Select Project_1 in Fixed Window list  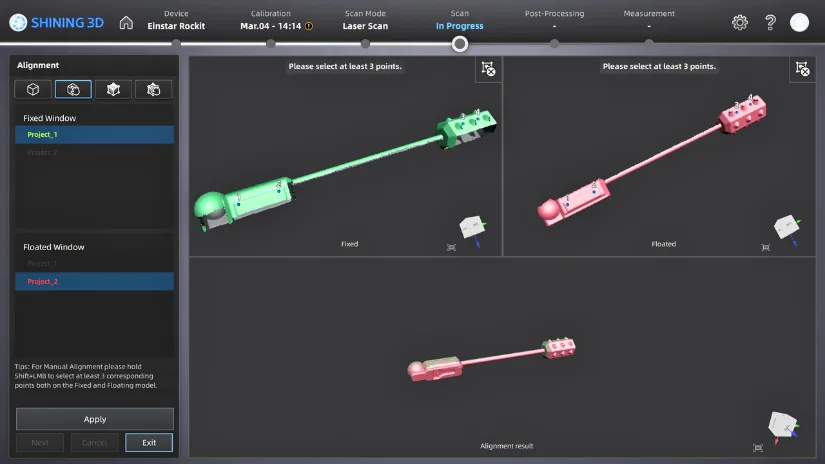(x=94, y=135)
